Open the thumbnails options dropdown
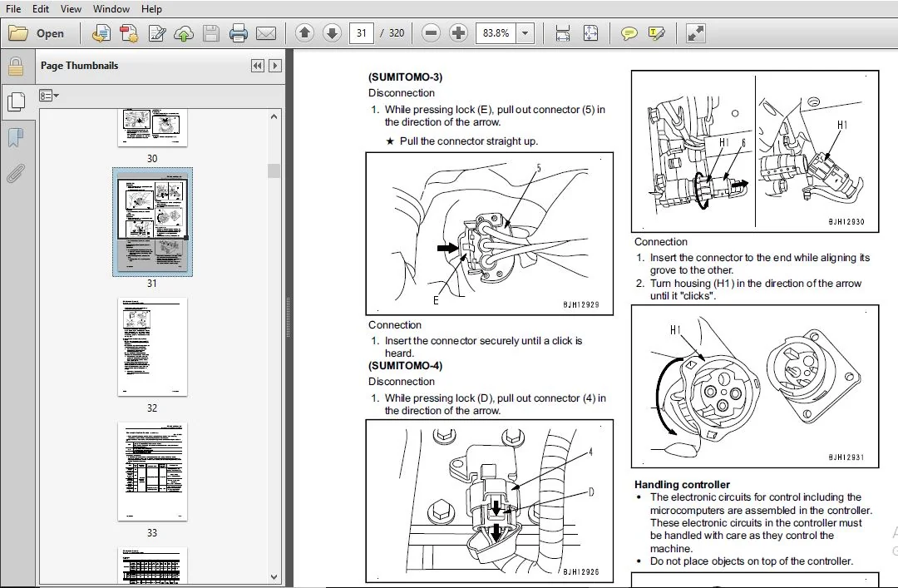Image resolution: width=898 pixels, height=588 pixels. 49,96
